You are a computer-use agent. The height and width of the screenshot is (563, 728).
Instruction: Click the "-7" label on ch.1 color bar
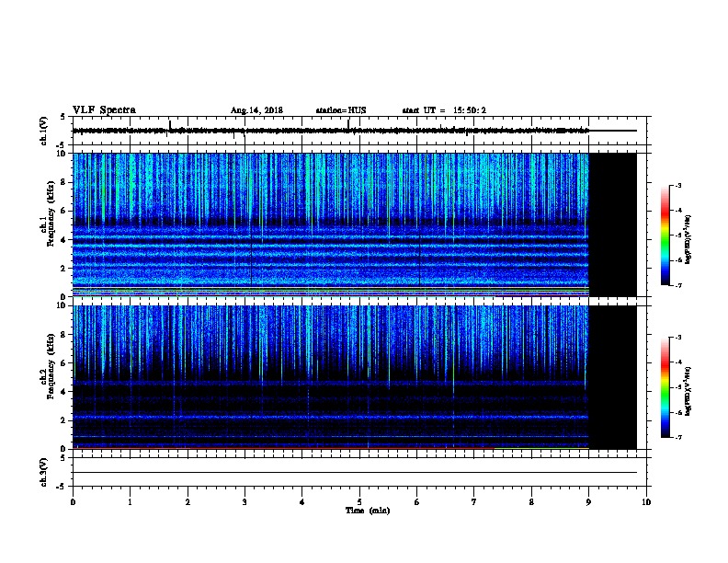point(677,285)
